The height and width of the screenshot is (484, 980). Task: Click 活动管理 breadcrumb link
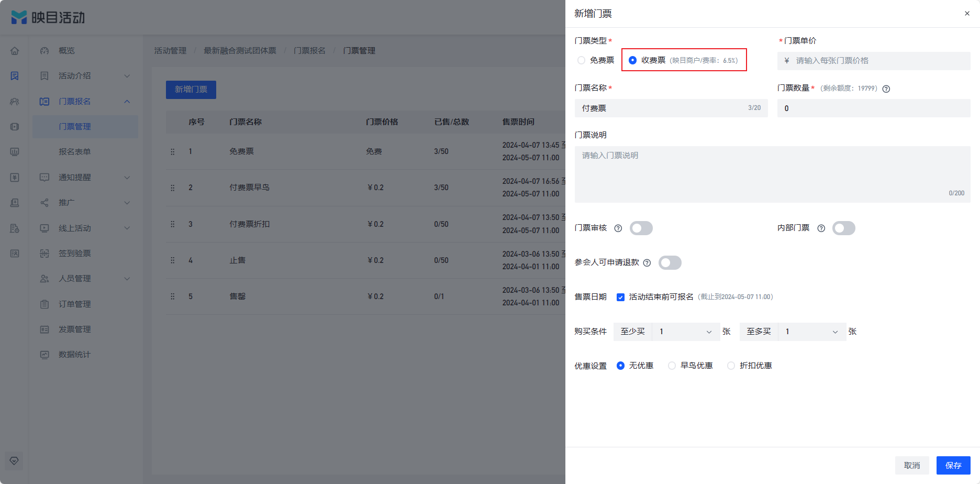[170, 51]
